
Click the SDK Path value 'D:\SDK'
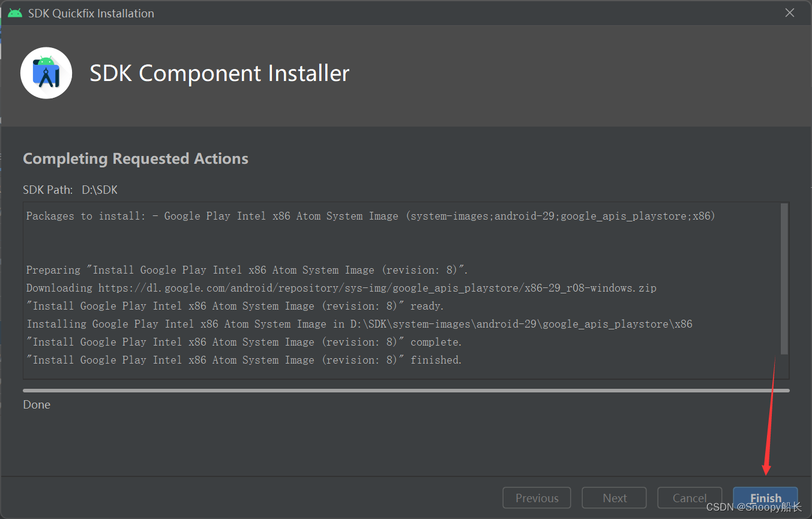click(100, 190)
